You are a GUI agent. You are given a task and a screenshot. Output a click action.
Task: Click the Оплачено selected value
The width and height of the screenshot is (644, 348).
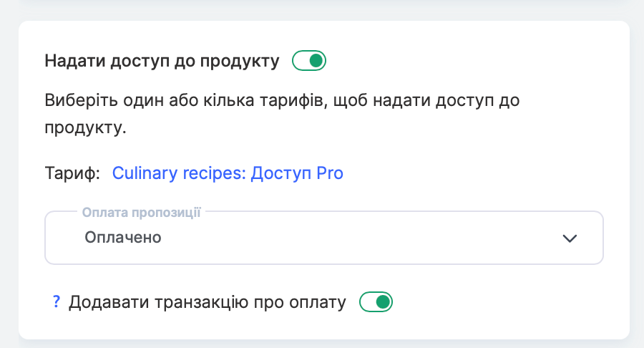(123, 238)
